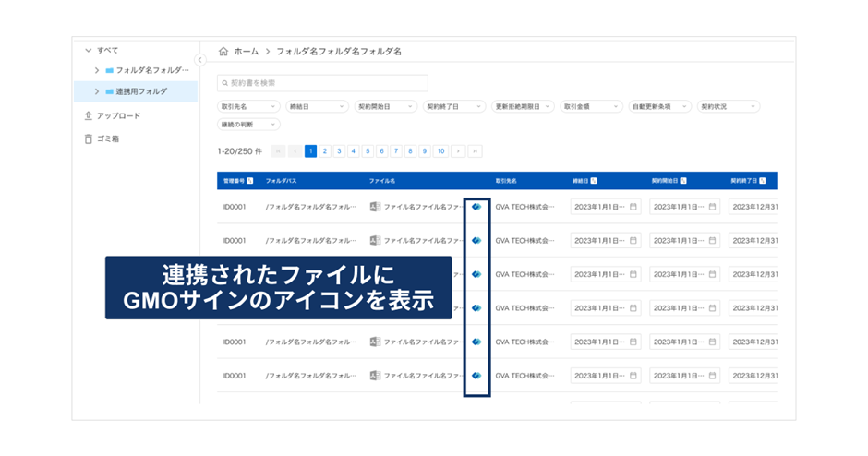Click the Word document icon in the second row
The image size is (868, 456).
tap(375, 241)
